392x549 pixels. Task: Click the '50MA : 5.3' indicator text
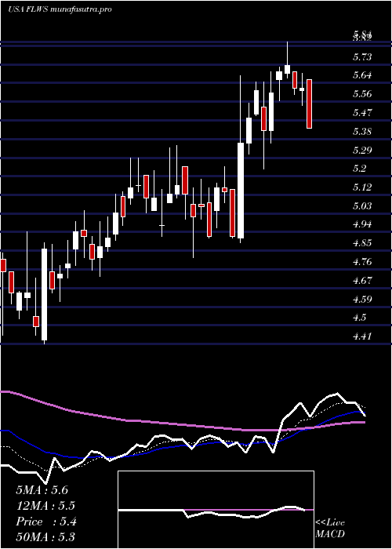click(45, 537)
